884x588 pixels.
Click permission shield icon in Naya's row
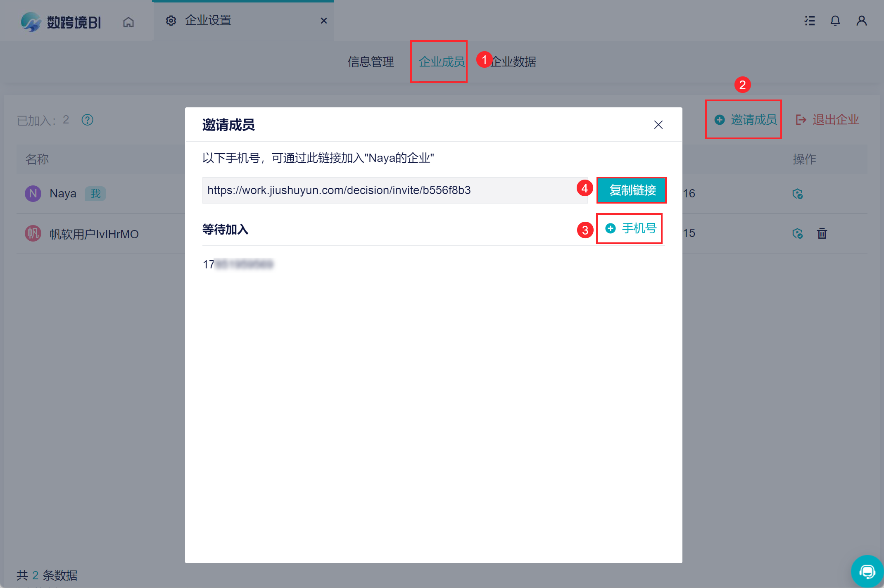[x=797, y=194]
